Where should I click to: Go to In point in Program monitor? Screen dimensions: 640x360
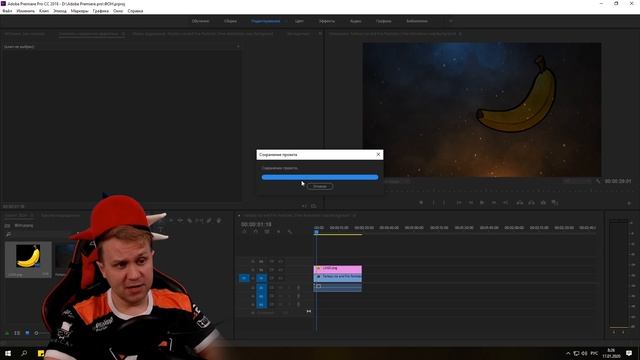(x=459, y=202)
